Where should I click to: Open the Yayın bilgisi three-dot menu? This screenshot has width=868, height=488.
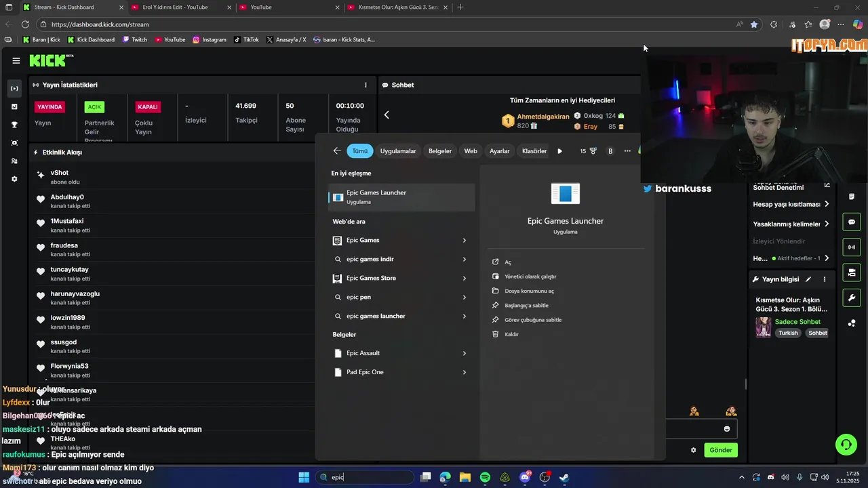tap(825, 279)
